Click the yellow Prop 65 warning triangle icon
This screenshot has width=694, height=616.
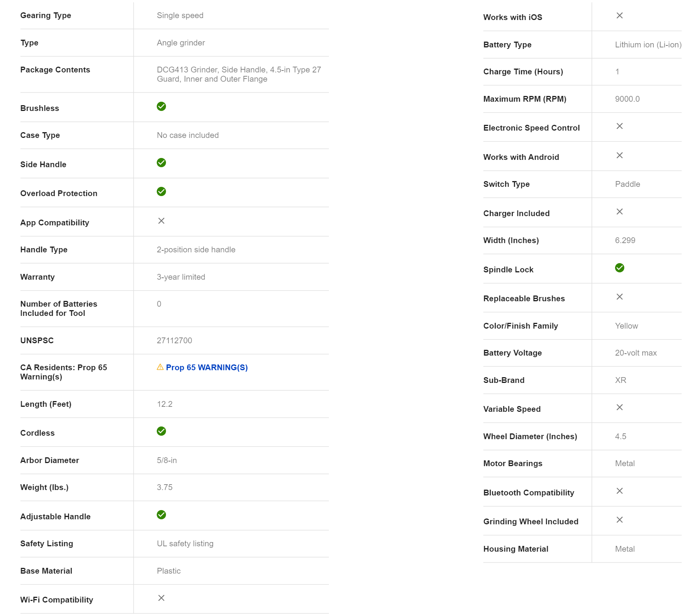(160, 367)
